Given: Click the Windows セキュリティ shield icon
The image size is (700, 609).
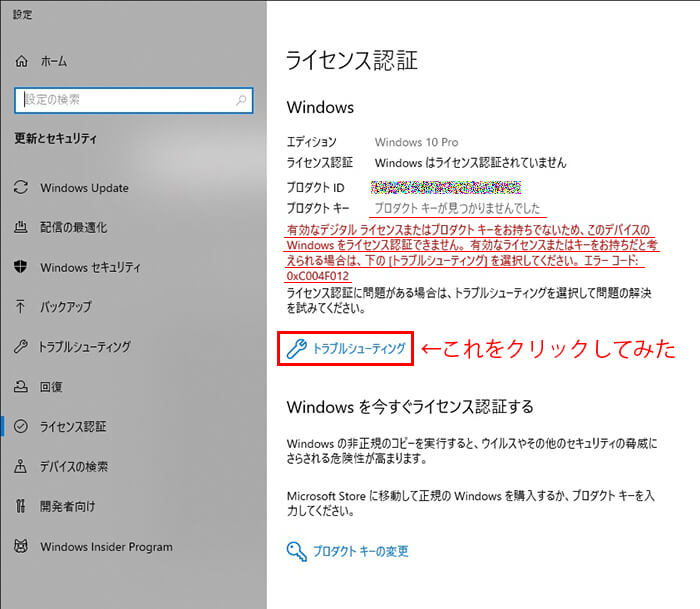Looking at the screenshot, I should (x=21, y=267).
